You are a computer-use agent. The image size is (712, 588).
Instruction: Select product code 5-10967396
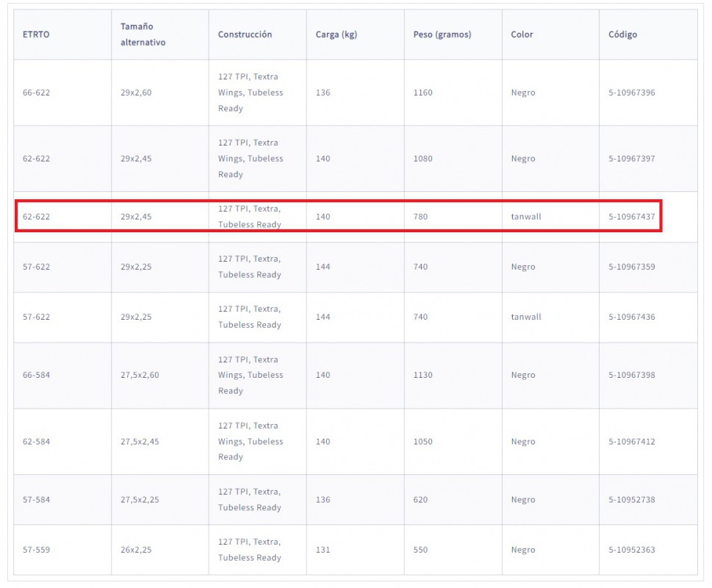pos(632,93)
